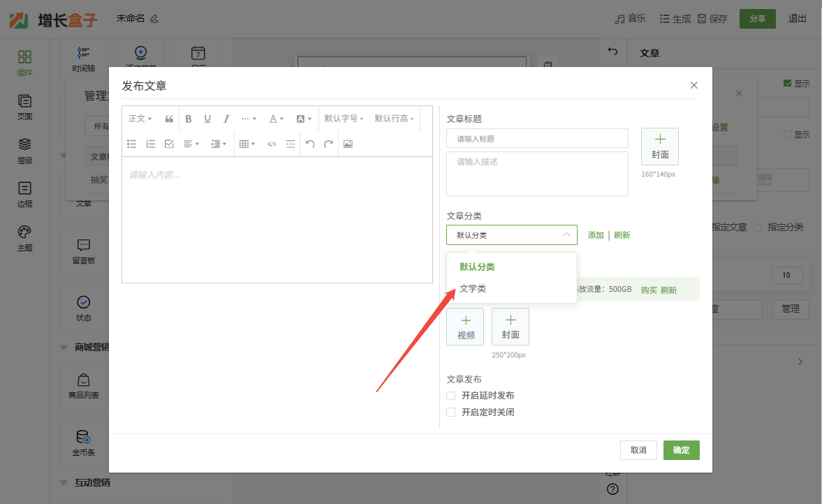
Task: Open the 默认字号 font size dropdown
Action: coord(344,119)
